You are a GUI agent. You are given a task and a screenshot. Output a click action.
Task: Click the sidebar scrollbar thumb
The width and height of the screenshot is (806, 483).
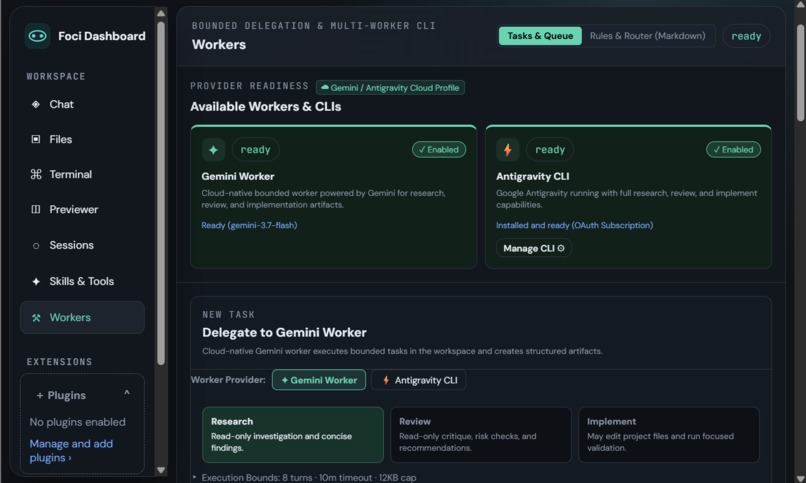161,193
